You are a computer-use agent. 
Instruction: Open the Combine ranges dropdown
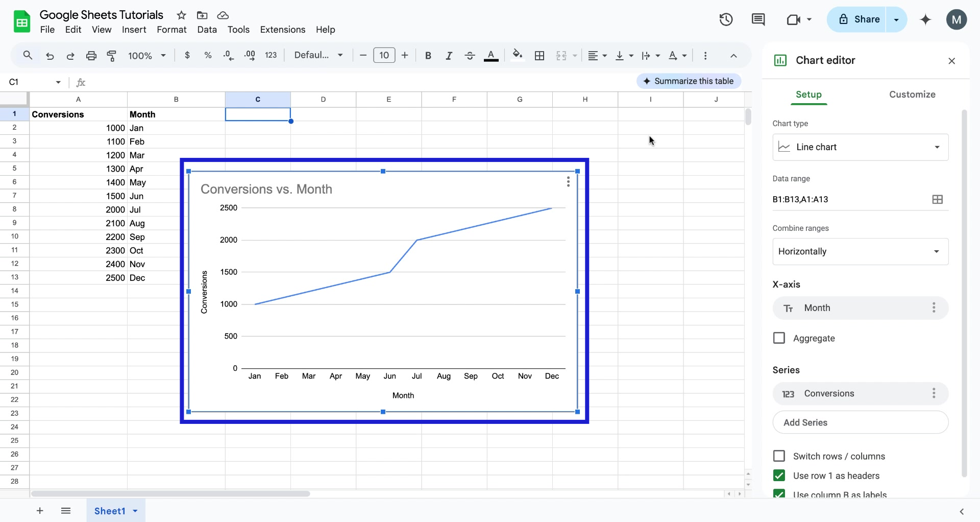[860, 251]
